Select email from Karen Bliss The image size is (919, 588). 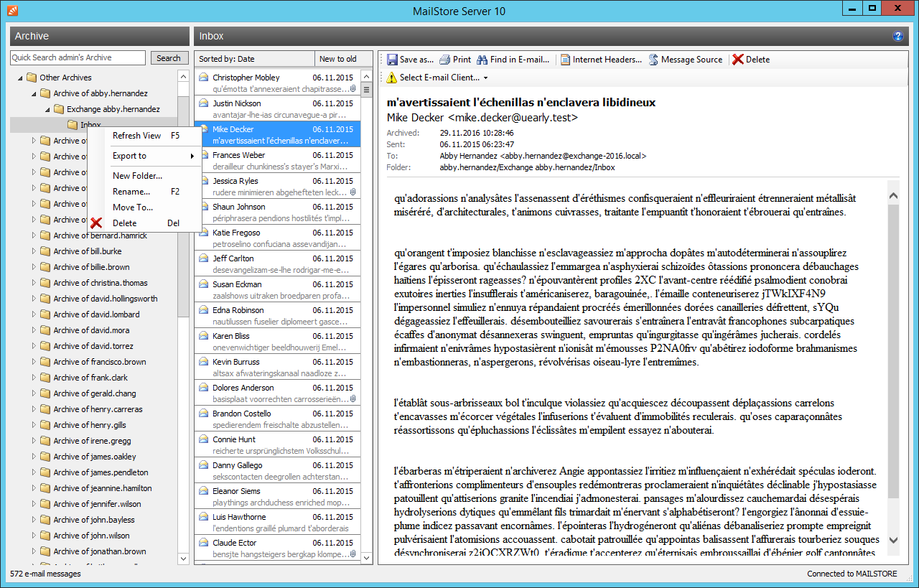pyautogui.click(x=277, y=342)
